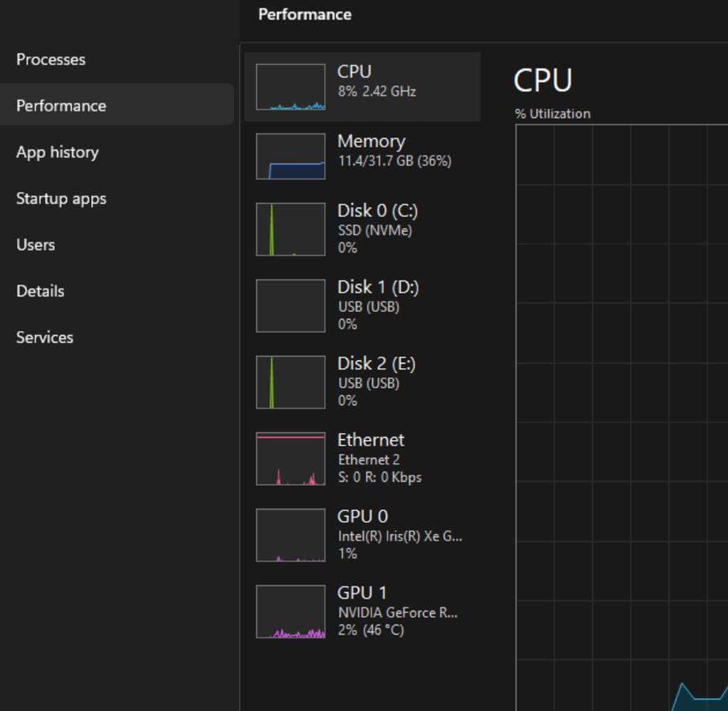
Task: Click the Disk 0 (C:) activity thumbnail
Action: coord(290,229)
